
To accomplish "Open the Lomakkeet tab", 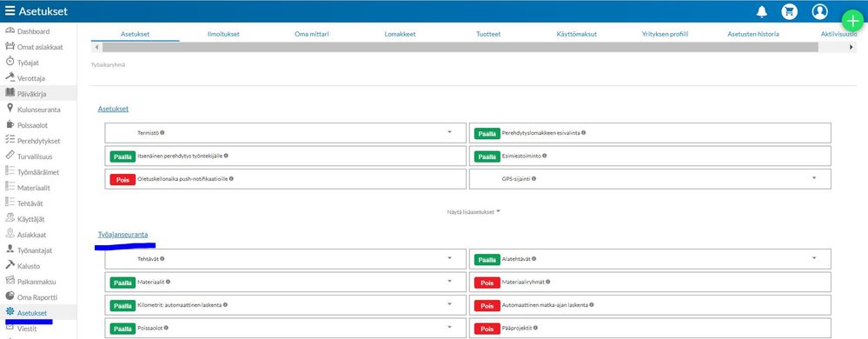I will (400, 34).
